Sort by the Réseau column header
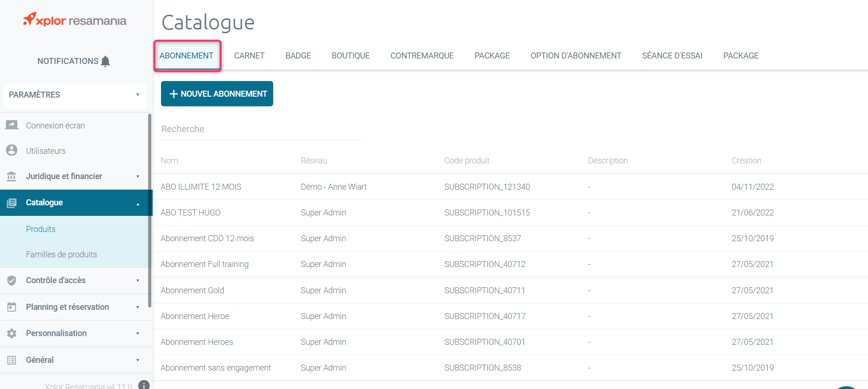868x389 pixels. [314, 161]
